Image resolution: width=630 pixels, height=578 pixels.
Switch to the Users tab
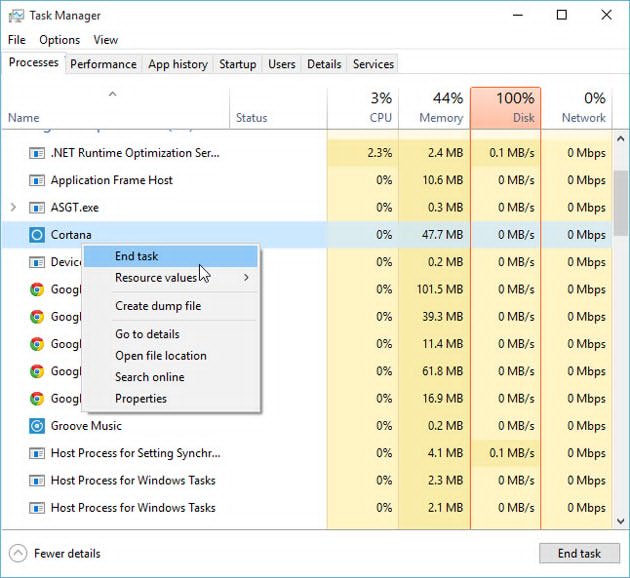click(282, 64)
